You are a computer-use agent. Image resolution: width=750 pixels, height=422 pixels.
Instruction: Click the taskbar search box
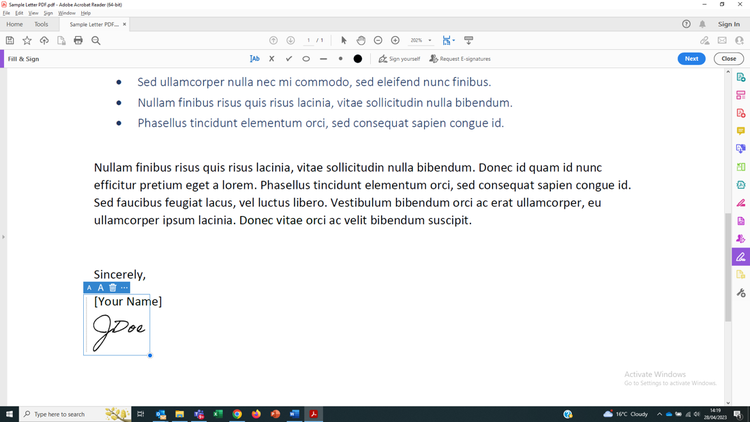tap(75, 414)
